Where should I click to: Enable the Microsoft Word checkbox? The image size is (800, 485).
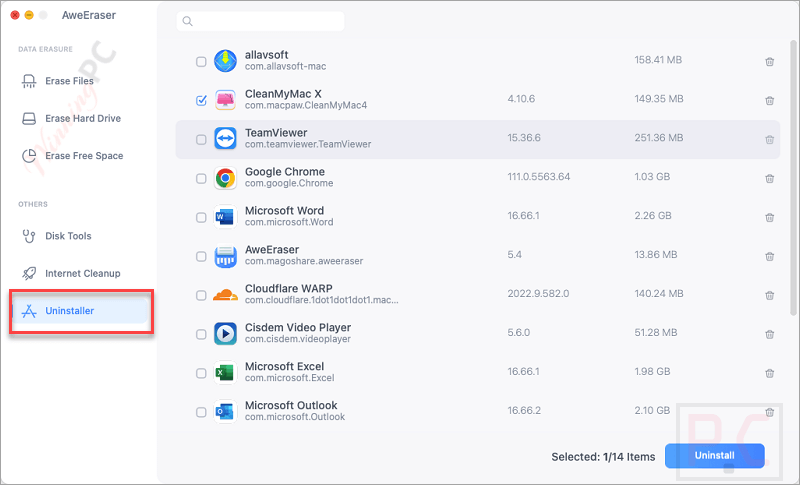tap(201, 217)
